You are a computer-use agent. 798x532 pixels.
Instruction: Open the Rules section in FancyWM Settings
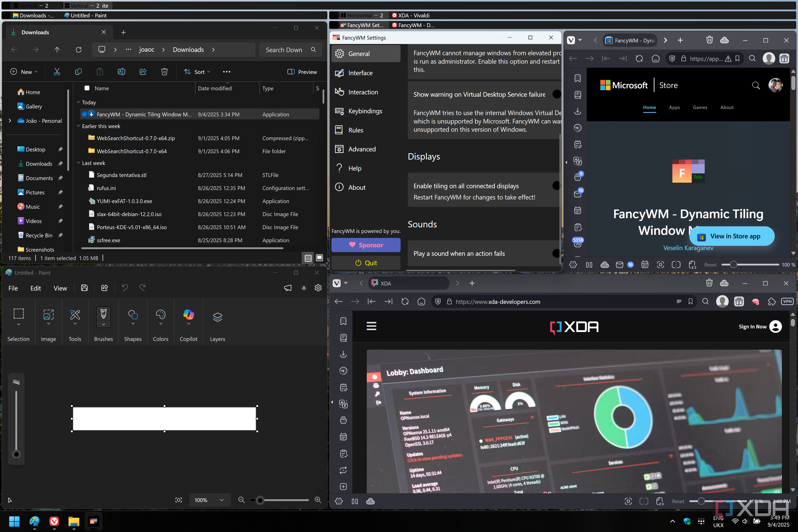click(x=366, y=130)
